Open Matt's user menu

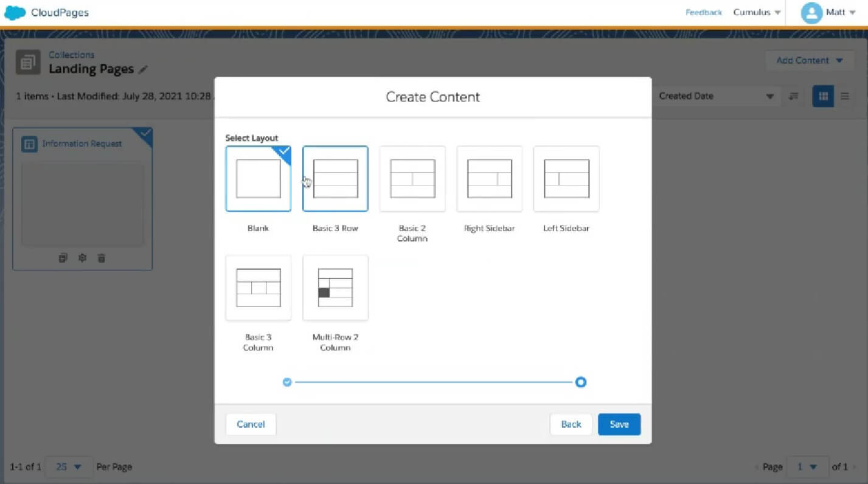pos(841,12)
